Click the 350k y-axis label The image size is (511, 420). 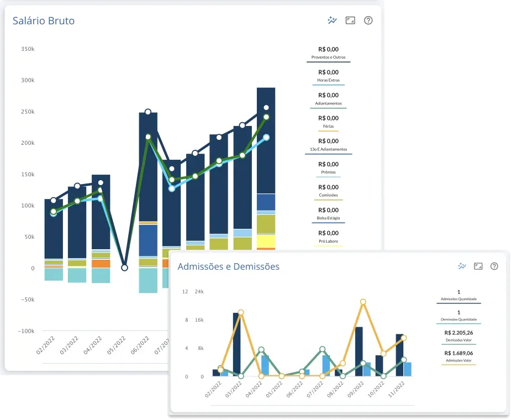(x=28, y=49)
